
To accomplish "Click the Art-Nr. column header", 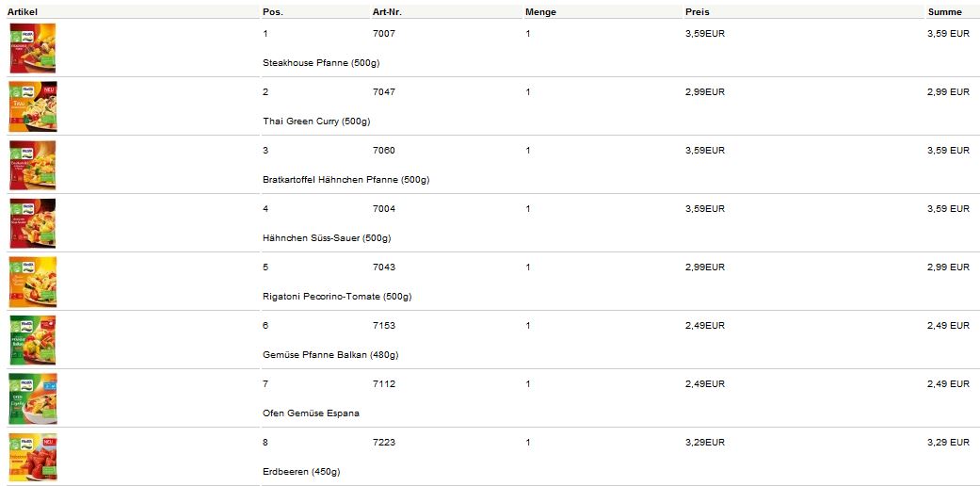I will coord(387,12).
